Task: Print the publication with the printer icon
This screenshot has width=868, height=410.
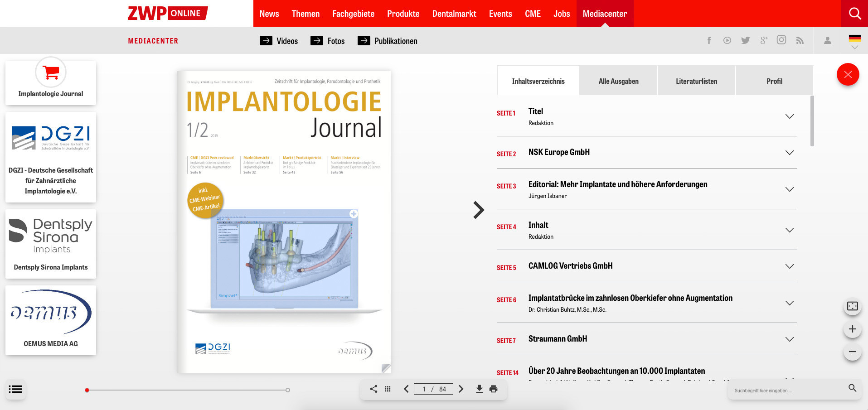Action: [x=494, y=389]
